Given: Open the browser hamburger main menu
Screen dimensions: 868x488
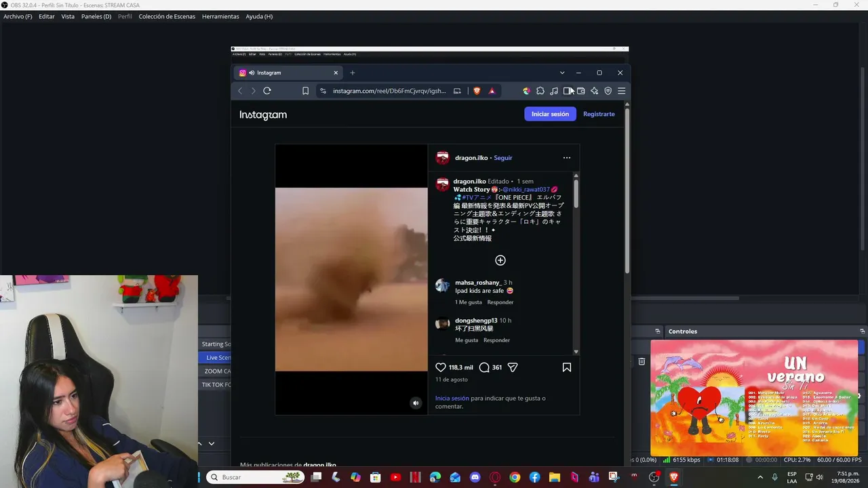Looking at the screenshot, I should pos(621,91).
